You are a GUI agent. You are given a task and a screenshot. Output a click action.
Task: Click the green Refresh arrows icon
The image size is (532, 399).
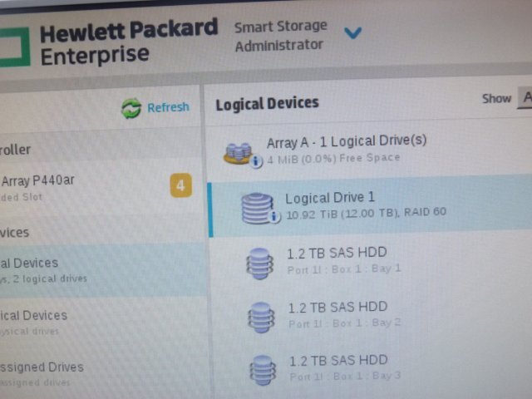click(131, 109)
